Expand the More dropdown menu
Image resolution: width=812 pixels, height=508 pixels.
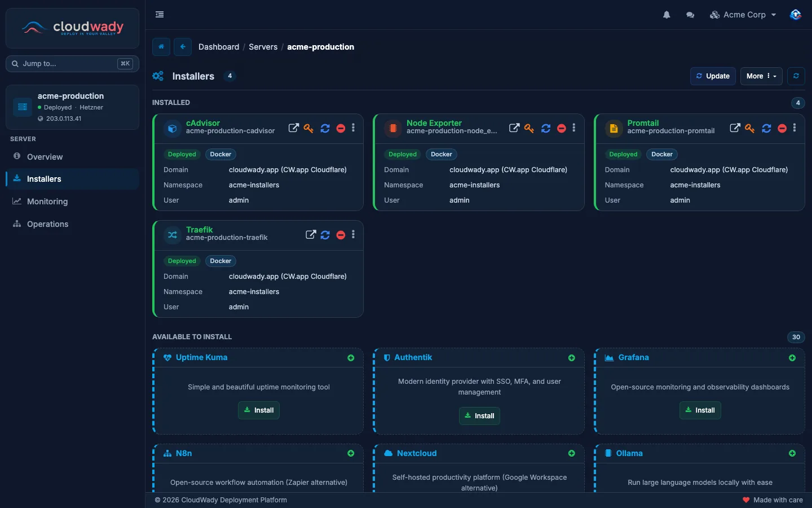(761, 76)
